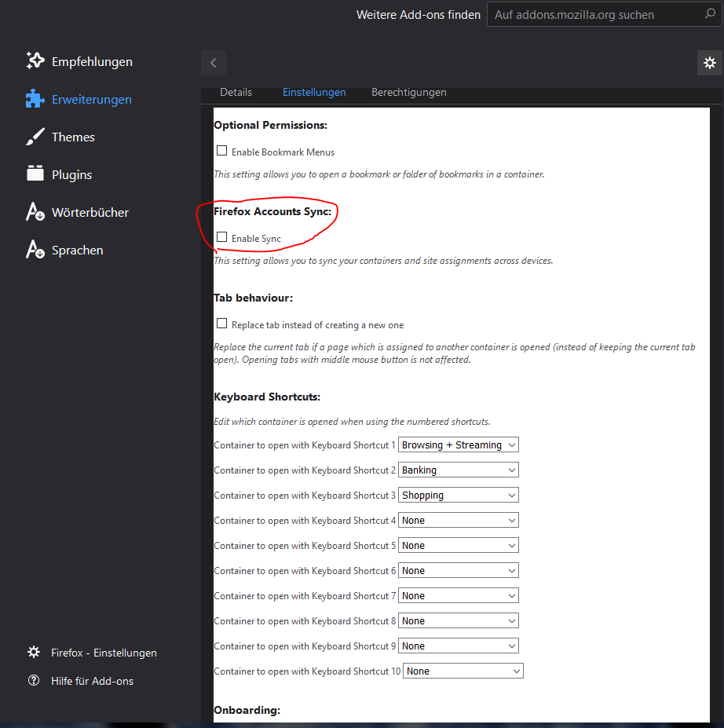The height and width of the screenshot is (728, 724).
Task: Expand the Keyboard Shortcut 5 dropdown
Action: pyautogui.click(x=459, y=545)
